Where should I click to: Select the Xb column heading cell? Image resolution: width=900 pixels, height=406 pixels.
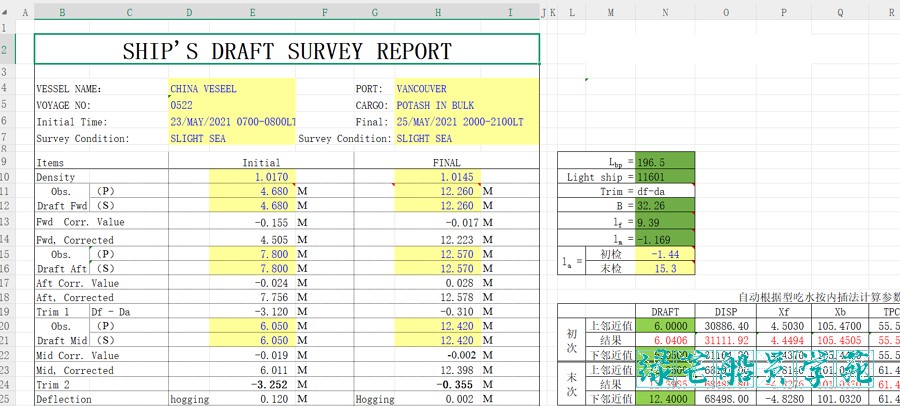coord(840,312)
